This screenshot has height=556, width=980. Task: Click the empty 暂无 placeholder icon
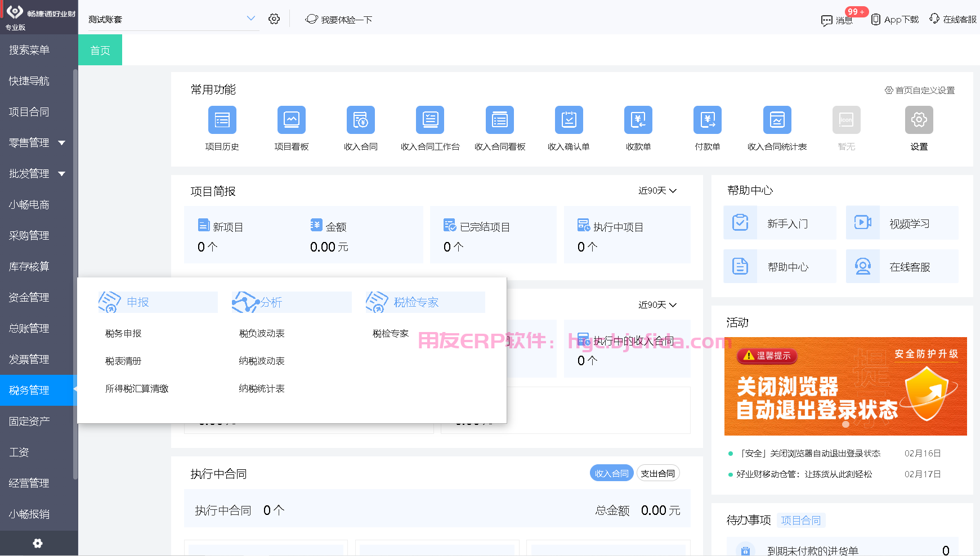click(847, 120)
